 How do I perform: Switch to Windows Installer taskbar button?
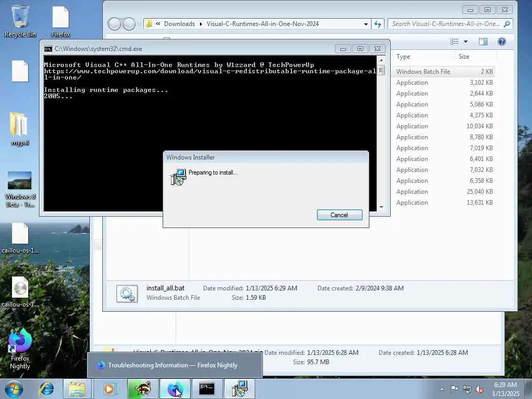tap(239, 389)
